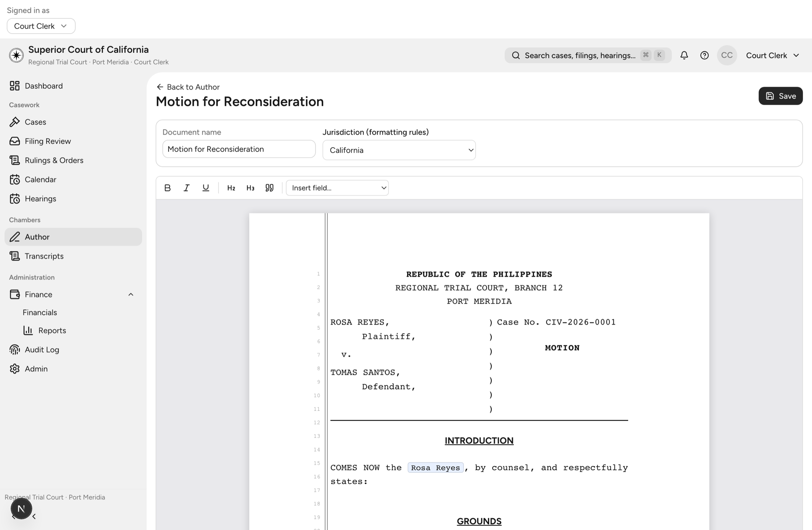Click the Rosa Reyes merge field chip
812x530 pixels.
point(436,468)
